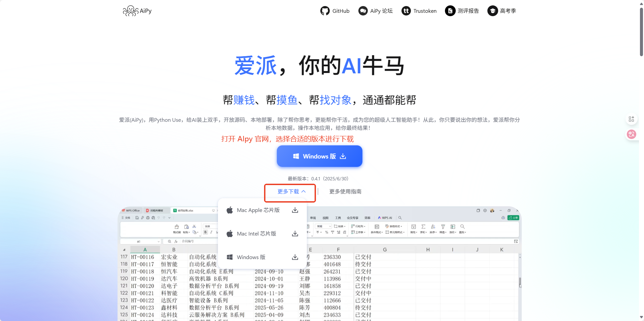Viewport: 644px width, 321px height.
Task: Open the 测评报告 report link
Action: [x=462, y=11]
